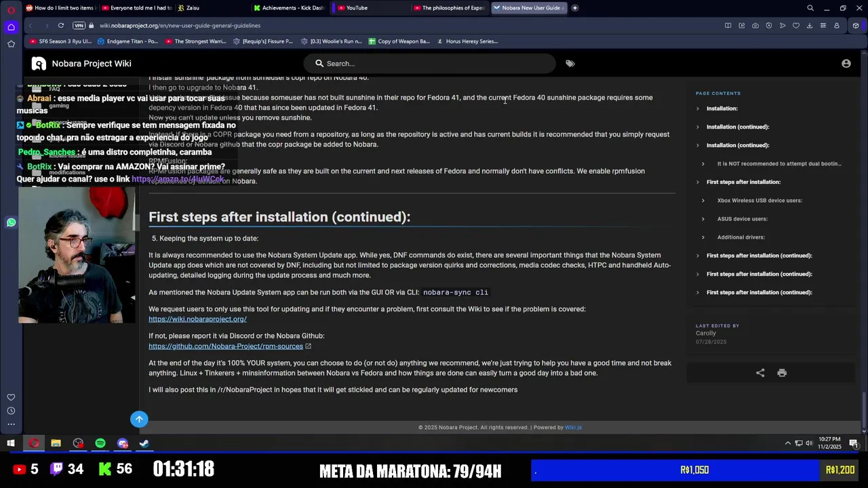Share this wiki page via share icon
The height and width of the screenshot is (488, 868).
point(760,373)
